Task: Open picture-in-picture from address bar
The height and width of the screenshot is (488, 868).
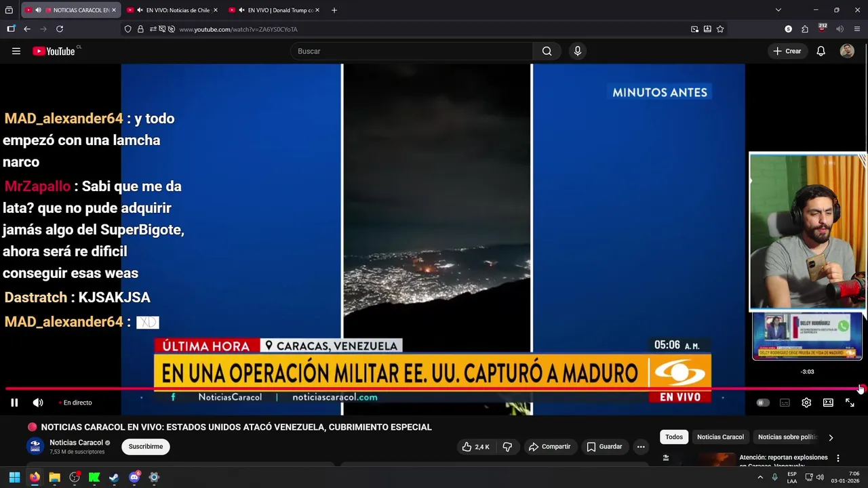Action: (694, 29)
